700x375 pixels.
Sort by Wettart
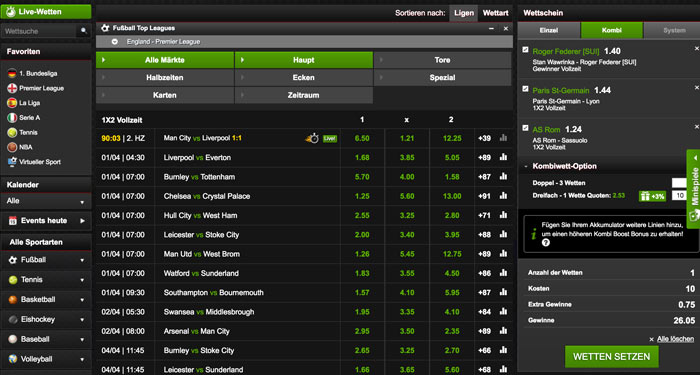496,13
